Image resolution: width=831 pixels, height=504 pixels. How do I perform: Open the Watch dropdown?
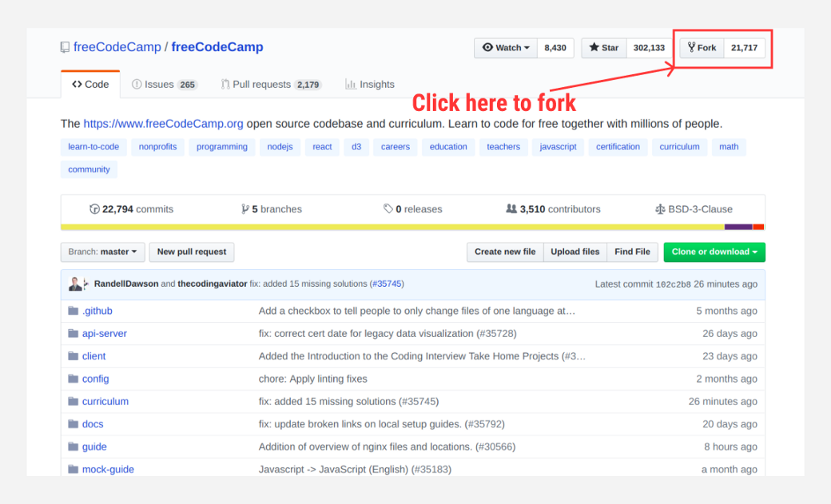[x=506, y=48]
